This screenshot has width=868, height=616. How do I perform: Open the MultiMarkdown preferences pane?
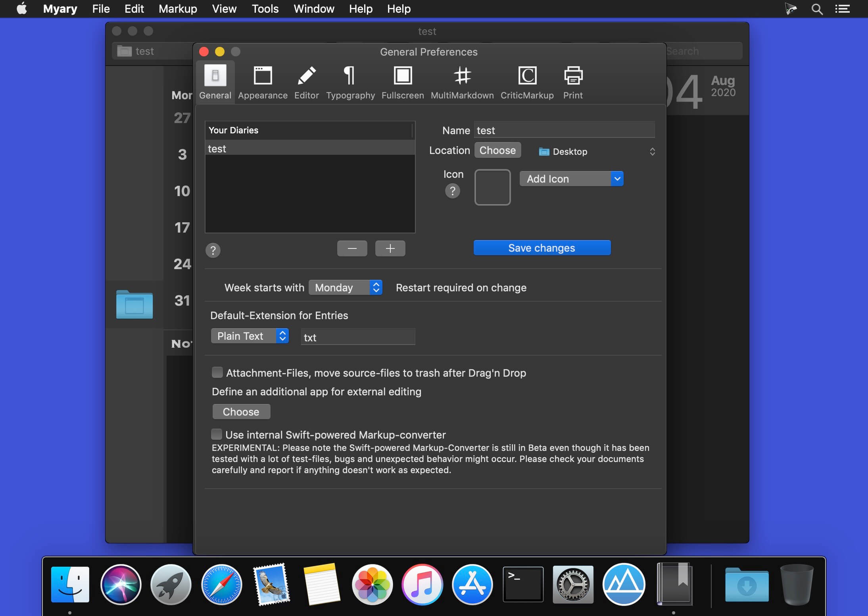click(462, 83)
